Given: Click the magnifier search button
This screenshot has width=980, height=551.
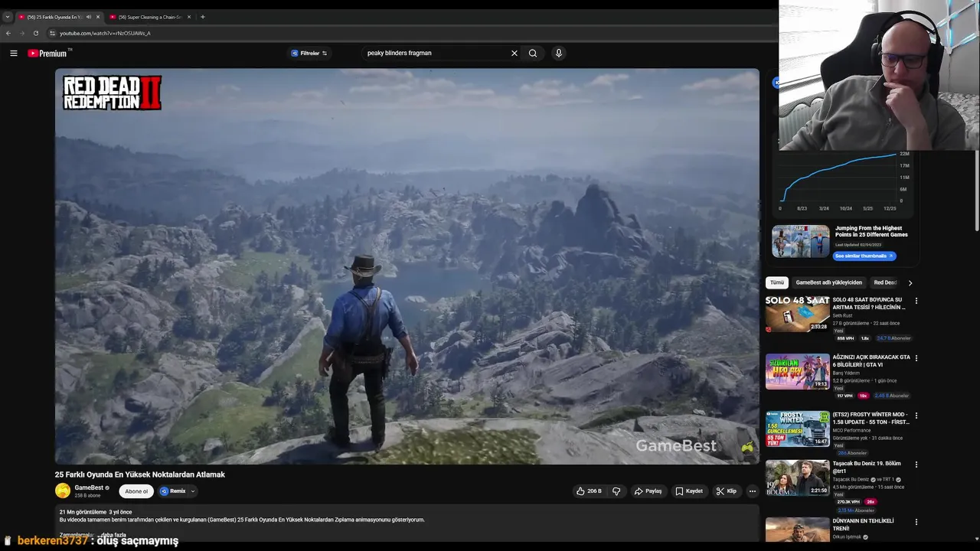Looking at the screenshot, I should click(x=533, y=53).
